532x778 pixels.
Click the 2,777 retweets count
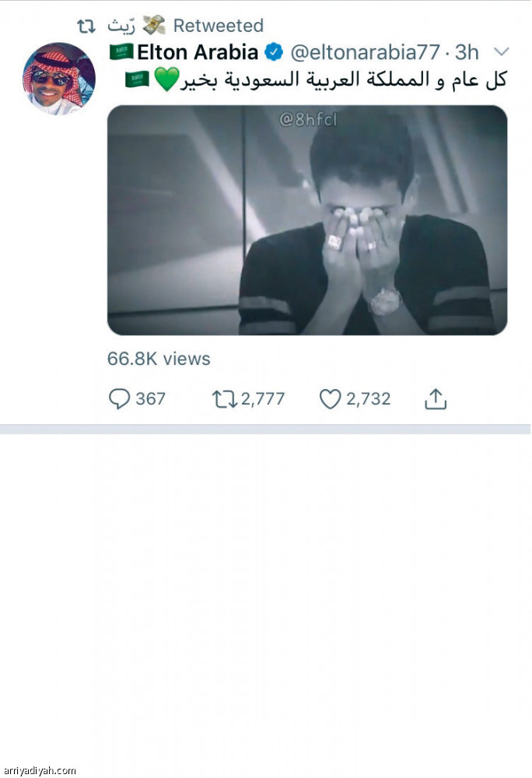click(263, 399)
